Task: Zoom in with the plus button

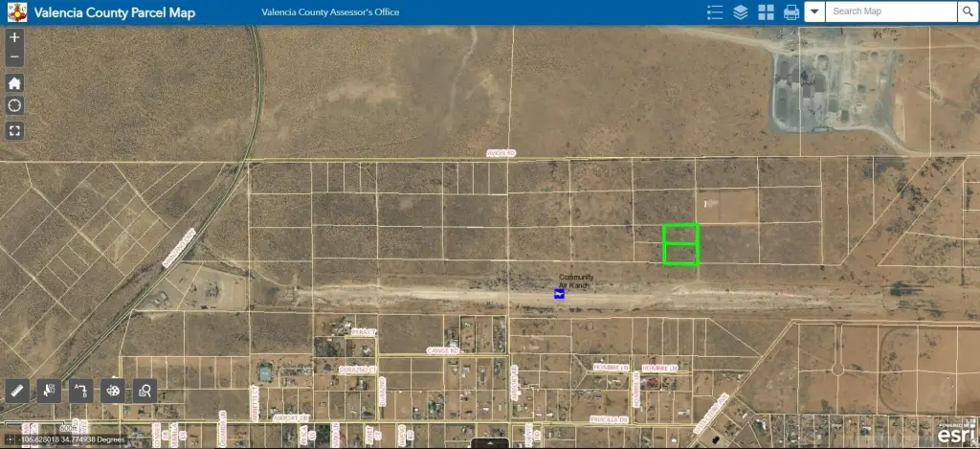Action: (15, 37)
